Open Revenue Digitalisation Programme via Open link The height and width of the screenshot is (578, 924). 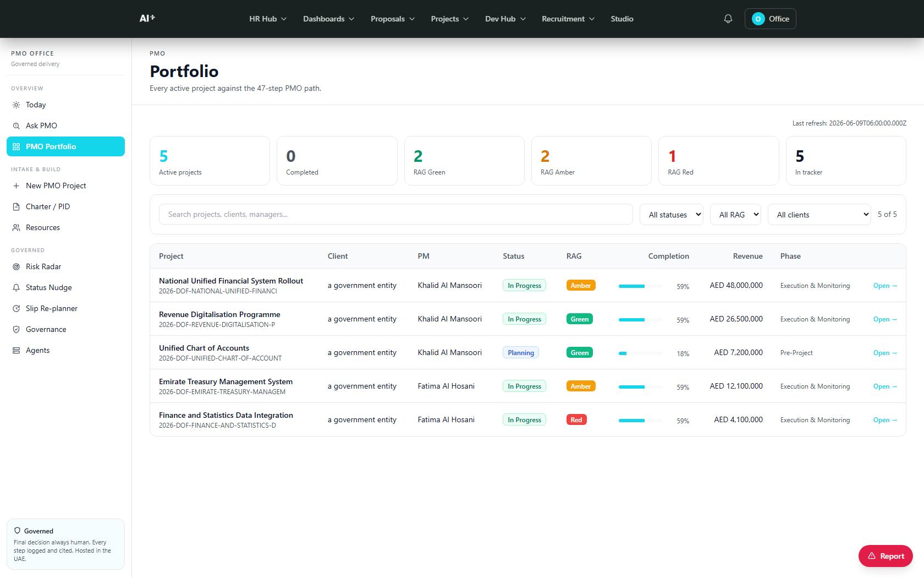pyautogui.click(x=885, y=319)
